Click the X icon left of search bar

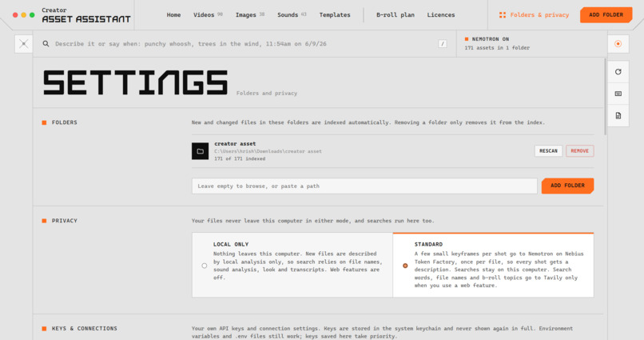23,43
